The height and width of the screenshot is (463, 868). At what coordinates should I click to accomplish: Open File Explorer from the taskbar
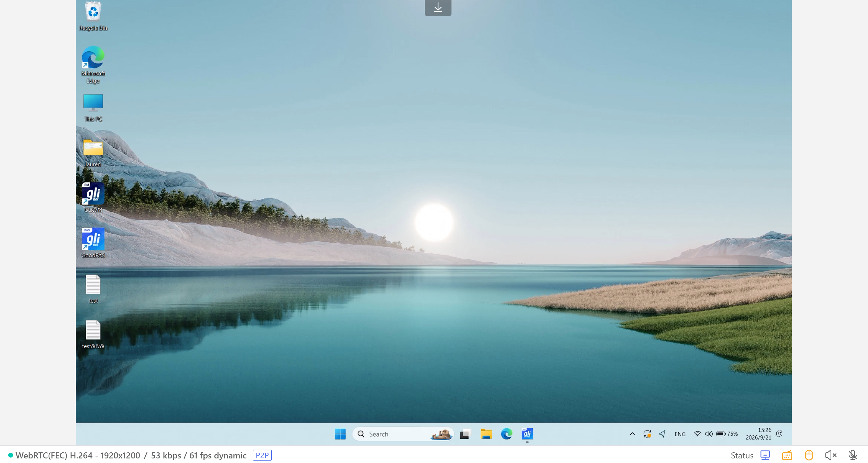click(x=486, y=434)
